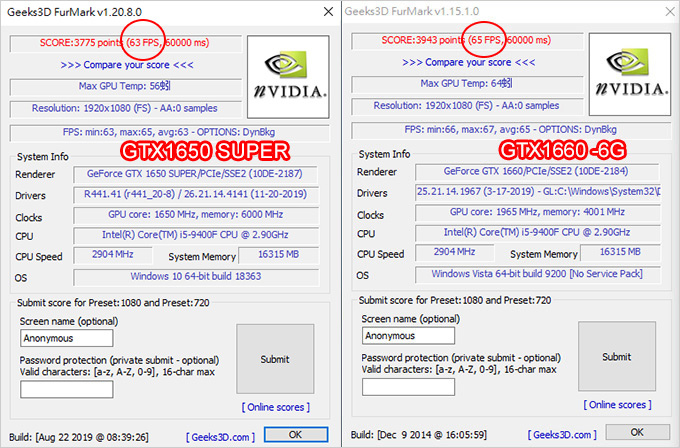Open Online scores link in v1.20.8.0 window
The width and height of the screenshot is (680, 448).
point(276,407)
